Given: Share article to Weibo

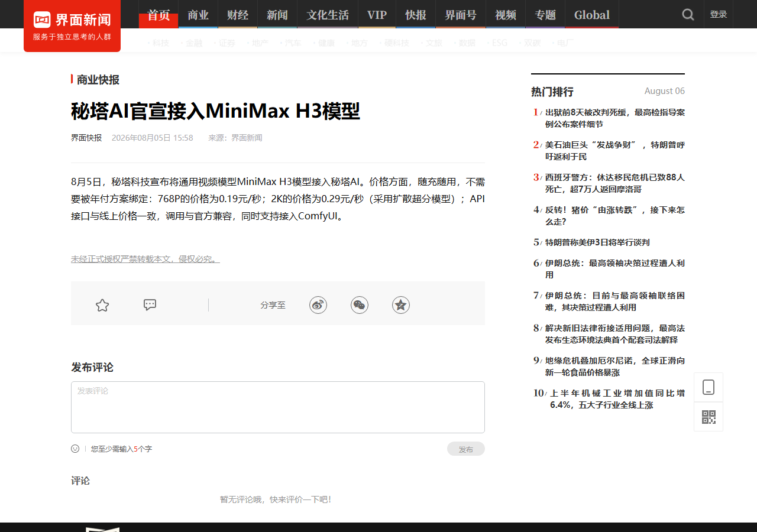Looking at the screenshot, I should click(318, 305).
